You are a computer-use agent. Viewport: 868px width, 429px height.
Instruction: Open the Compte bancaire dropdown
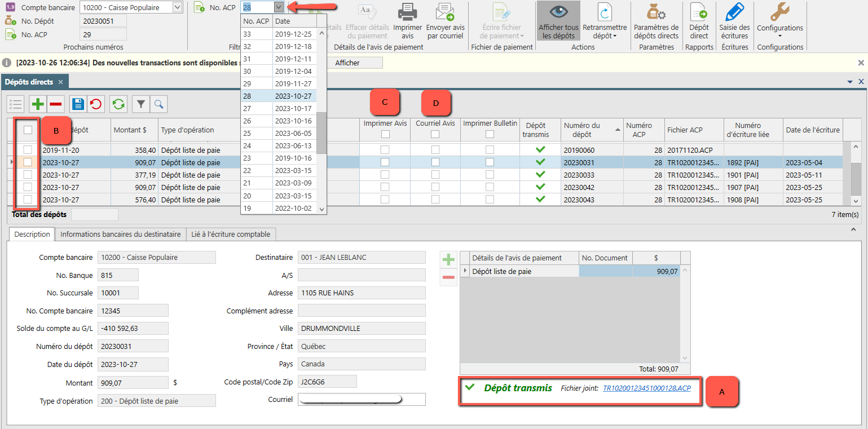[177, 7]
